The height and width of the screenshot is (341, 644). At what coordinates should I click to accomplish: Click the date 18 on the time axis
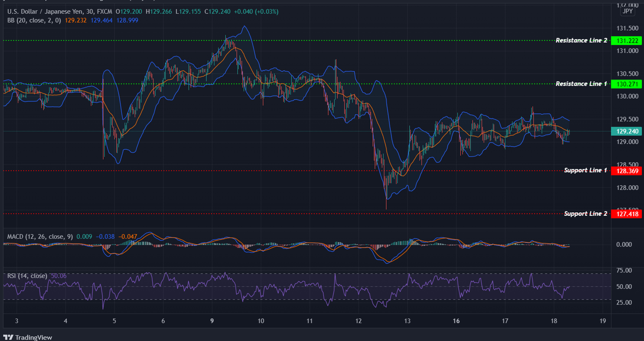pyautogui.click(x=554, y=321)
